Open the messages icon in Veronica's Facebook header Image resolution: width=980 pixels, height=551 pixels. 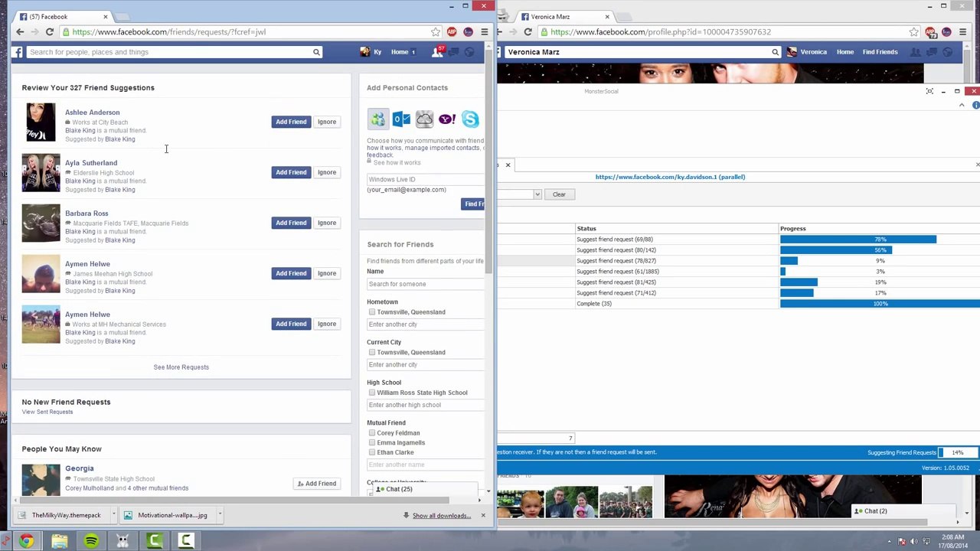click(x=930, y=52)
